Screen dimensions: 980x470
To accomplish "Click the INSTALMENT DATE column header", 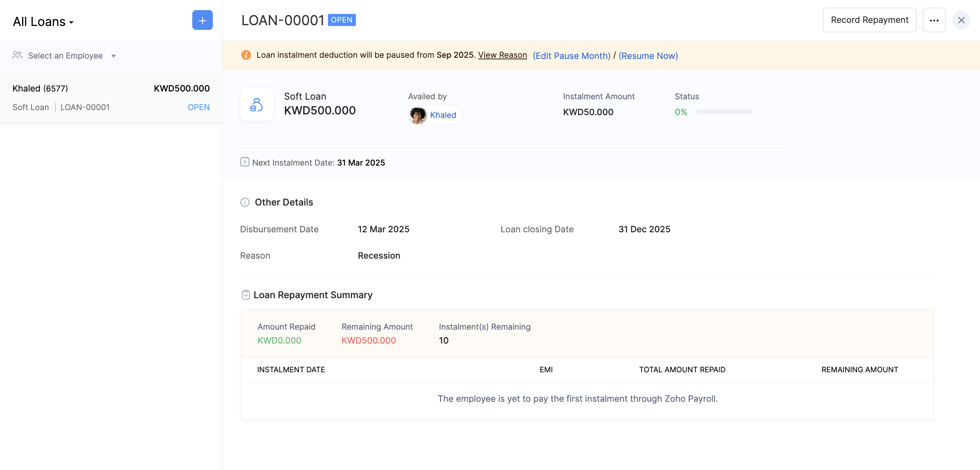I will [291, 370].
